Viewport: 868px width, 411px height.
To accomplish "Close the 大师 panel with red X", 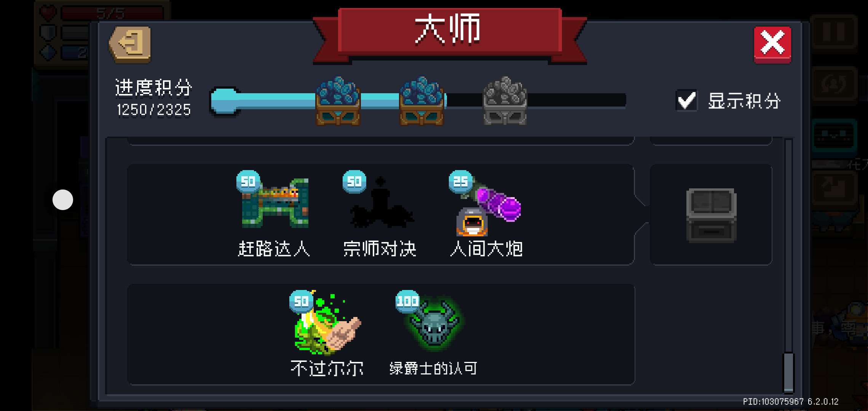I will pyautogui.click(x=772, y=45).
